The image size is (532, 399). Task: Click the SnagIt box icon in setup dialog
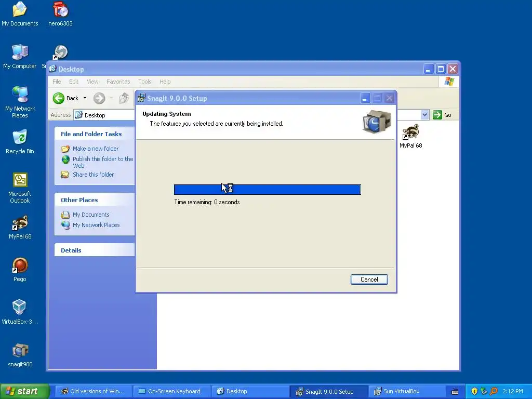coord(377,122)
